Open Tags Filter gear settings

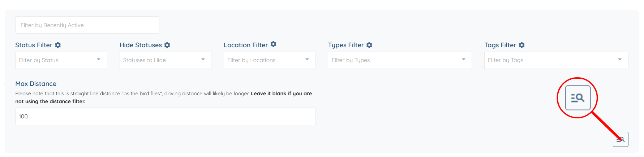tap(521, 45)
